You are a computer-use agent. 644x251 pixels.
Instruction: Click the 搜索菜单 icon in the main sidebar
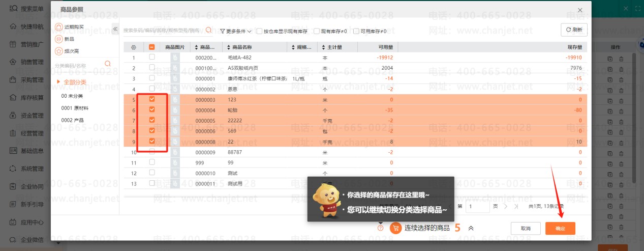pos(14,9)
